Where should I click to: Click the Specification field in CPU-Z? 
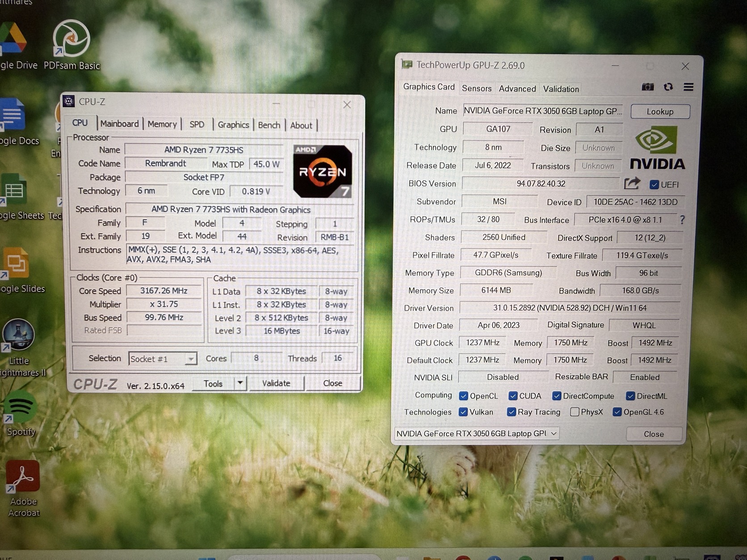click(x=239, y=209)
